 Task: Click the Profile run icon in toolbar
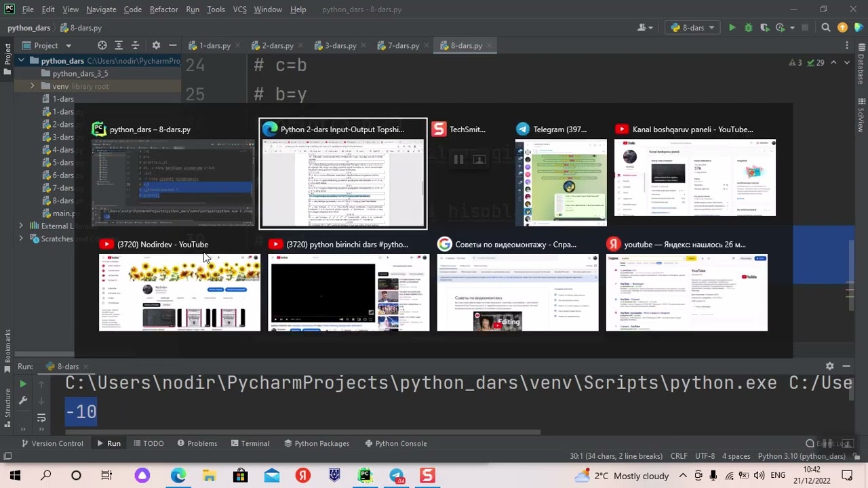(780, 28)
